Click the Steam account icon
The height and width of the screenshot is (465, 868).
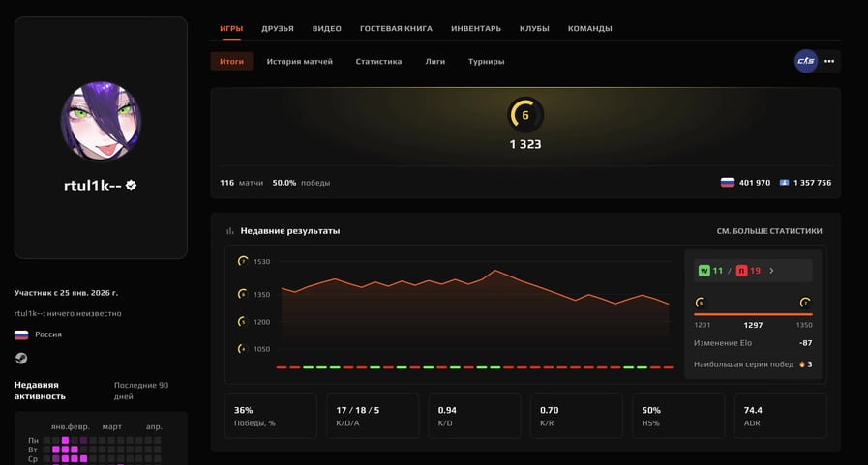click(21, 358)
